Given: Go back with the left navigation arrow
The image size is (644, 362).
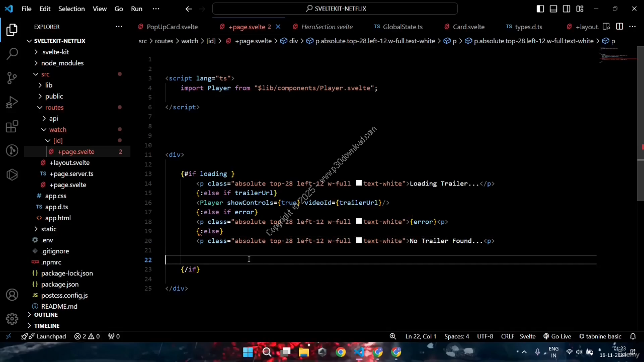Looking at the screenshot, I should [x=189, y=9].
